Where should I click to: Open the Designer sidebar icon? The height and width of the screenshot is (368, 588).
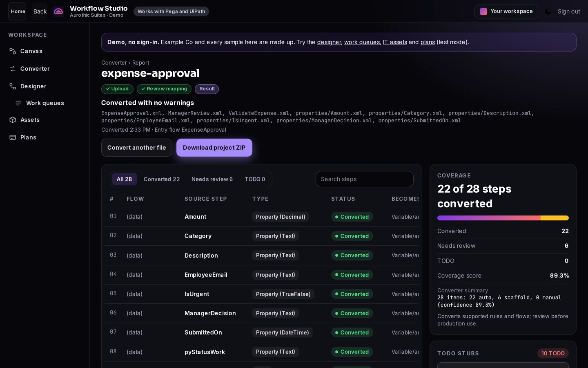13,86
